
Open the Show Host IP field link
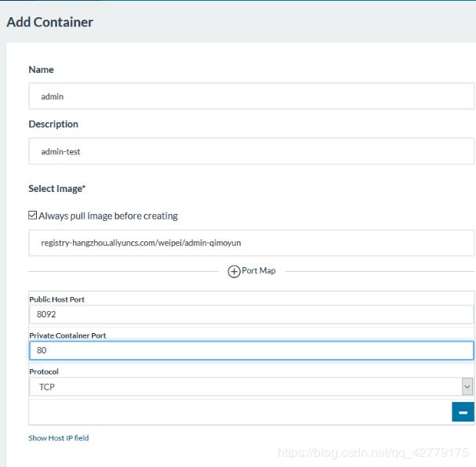tap(59, 438)
